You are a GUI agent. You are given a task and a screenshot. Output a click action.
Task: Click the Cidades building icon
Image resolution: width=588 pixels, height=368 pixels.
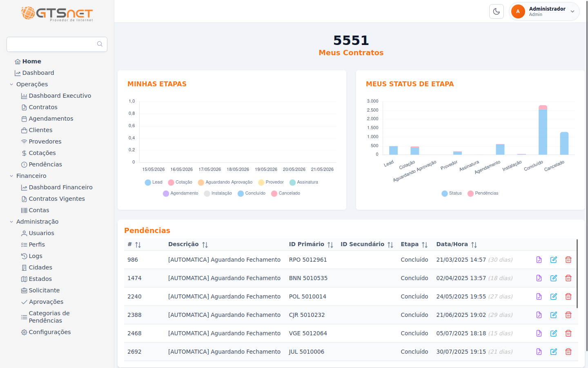(24, 267)
